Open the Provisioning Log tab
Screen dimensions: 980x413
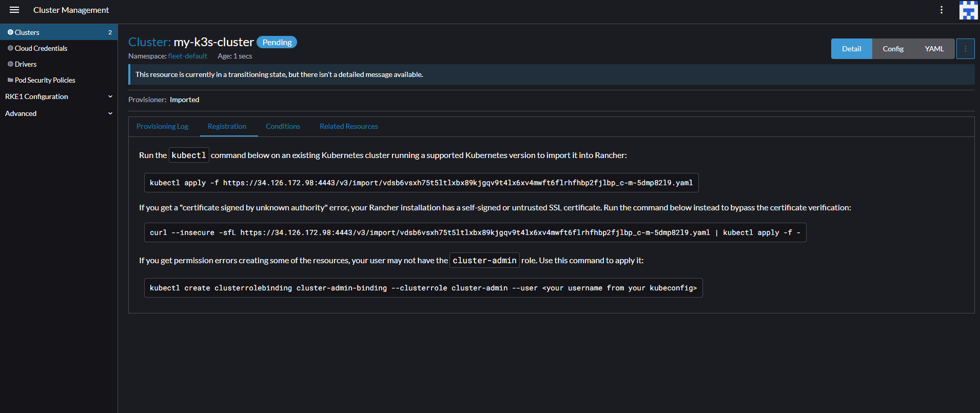click(162, 126)
